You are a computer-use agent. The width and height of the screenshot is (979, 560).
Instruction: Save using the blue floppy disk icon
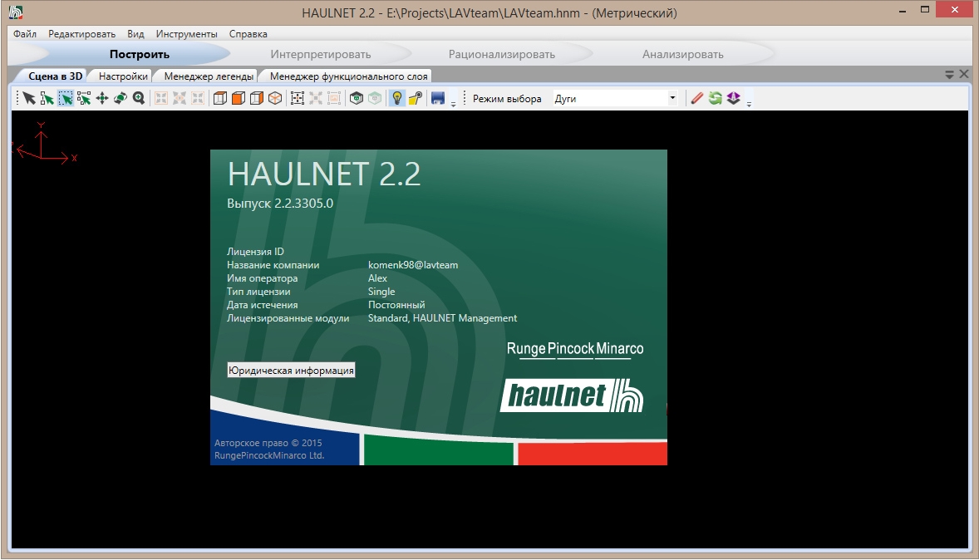[x=438, y=99]
